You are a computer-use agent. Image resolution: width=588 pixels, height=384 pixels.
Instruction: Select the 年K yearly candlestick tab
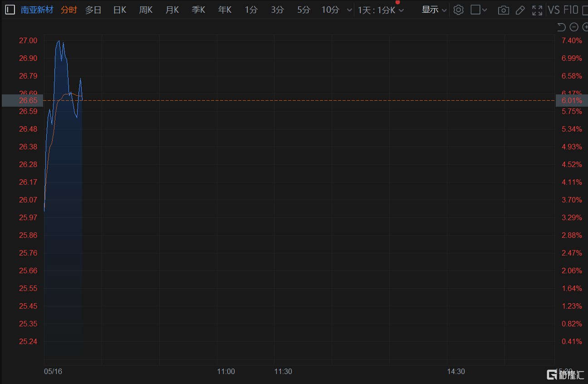(225, 10)
